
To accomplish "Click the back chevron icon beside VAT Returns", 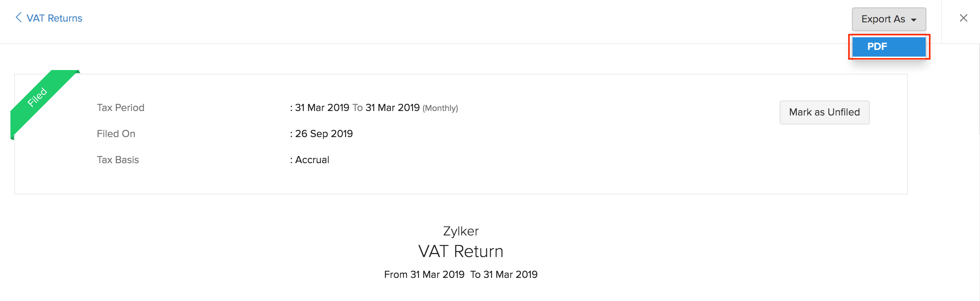I will pos(18,18).
